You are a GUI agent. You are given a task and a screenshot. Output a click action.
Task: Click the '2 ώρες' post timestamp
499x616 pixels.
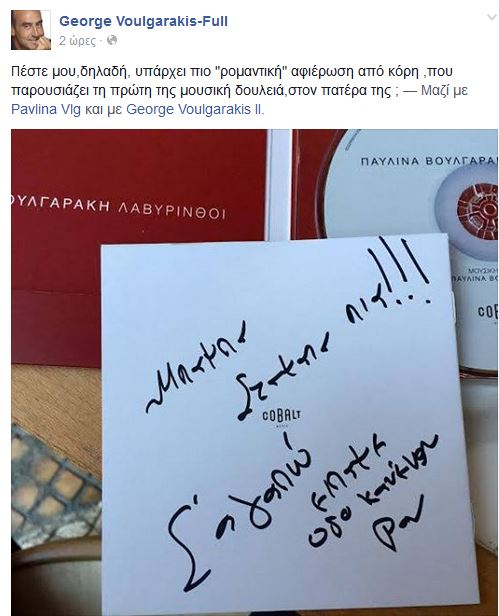pyautogui.click(x=77, y=41)
